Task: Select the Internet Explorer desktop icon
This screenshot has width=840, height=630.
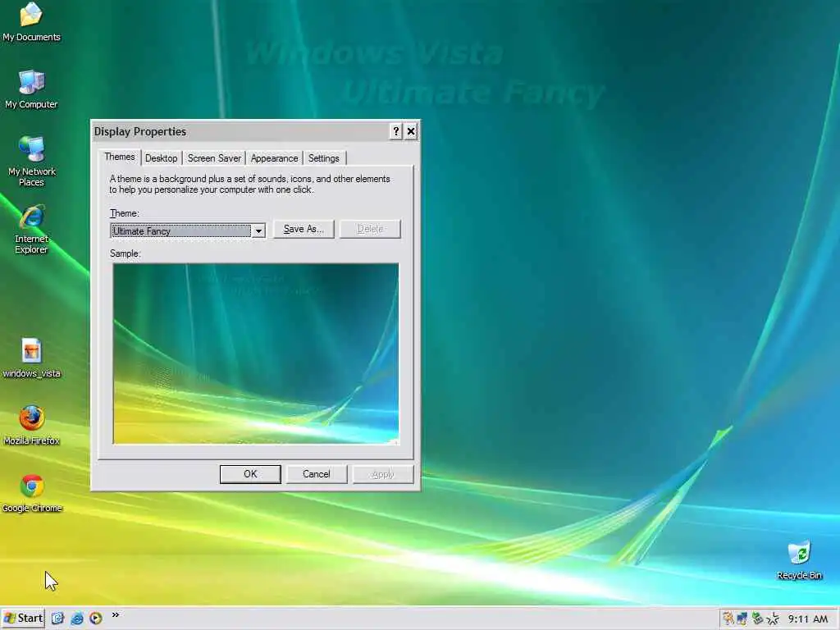Action: click(31, 229)
